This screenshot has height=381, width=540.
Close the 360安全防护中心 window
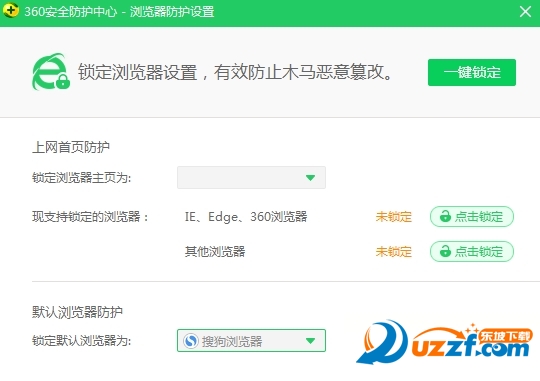[x=525, y=12]
